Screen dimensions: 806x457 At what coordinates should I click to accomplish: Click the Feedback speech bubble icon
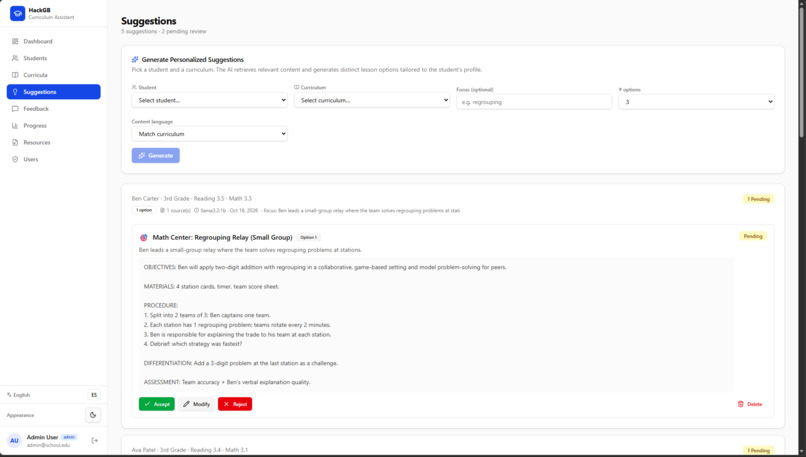coord(15,109)
